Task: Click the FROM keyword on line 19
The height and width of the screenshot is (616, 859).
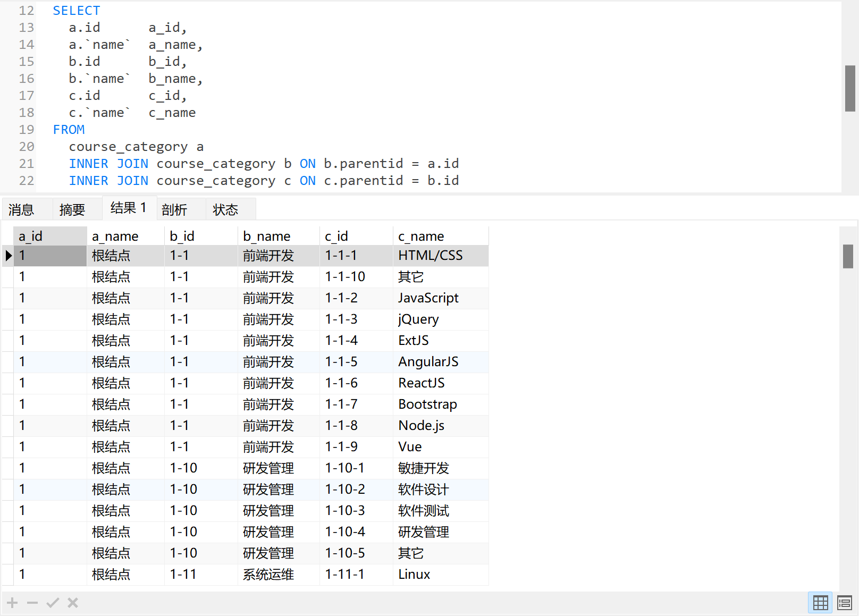Action: [69, 130]
